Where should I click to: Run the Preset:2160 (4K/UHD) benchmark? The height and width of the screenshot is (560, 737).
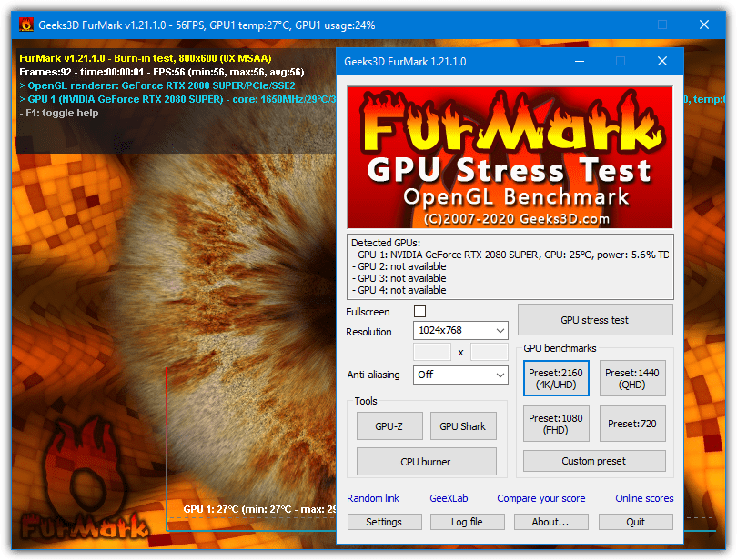pos(556,379)
